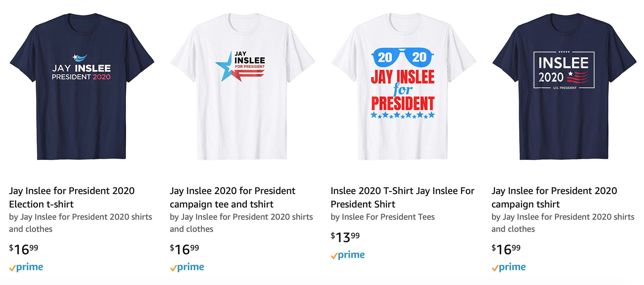Click the $16.99 price of the campaign tshirt listing
644x285 pixels.
(506, 249)
